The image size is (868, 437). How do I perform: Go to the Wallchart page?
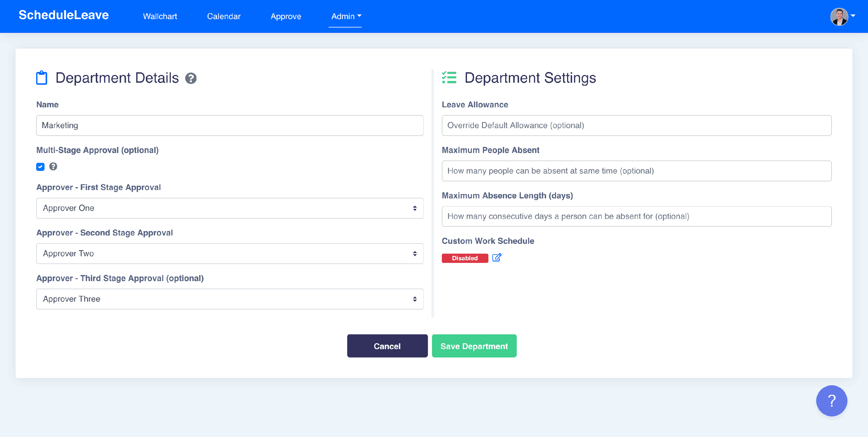click(x=160, y=16)
